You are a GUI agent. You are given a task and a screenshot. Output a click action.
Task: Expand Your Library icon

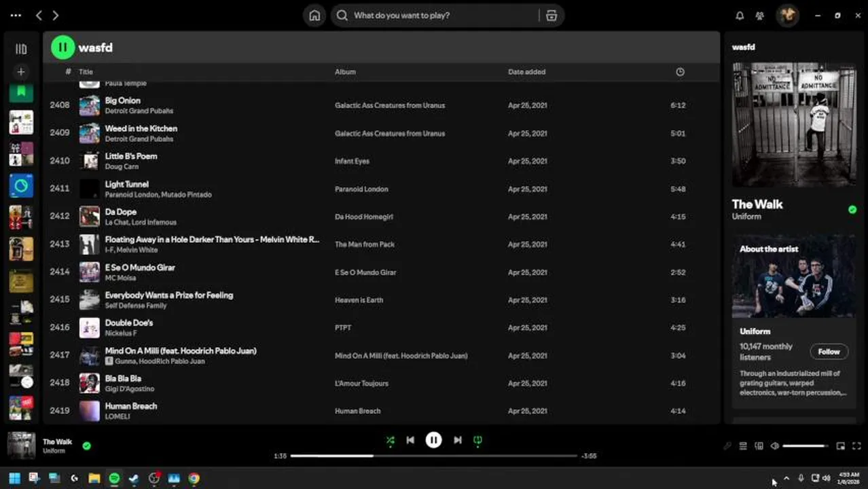[x=21, y=49]
